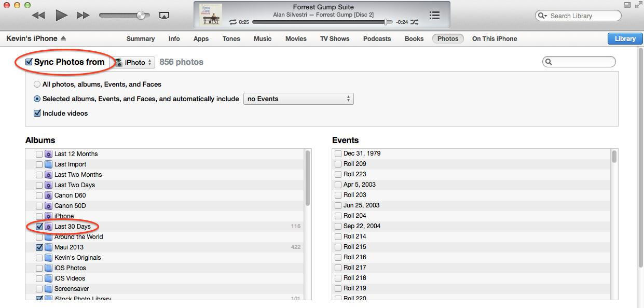Click the blue Library button

(625, 39)
